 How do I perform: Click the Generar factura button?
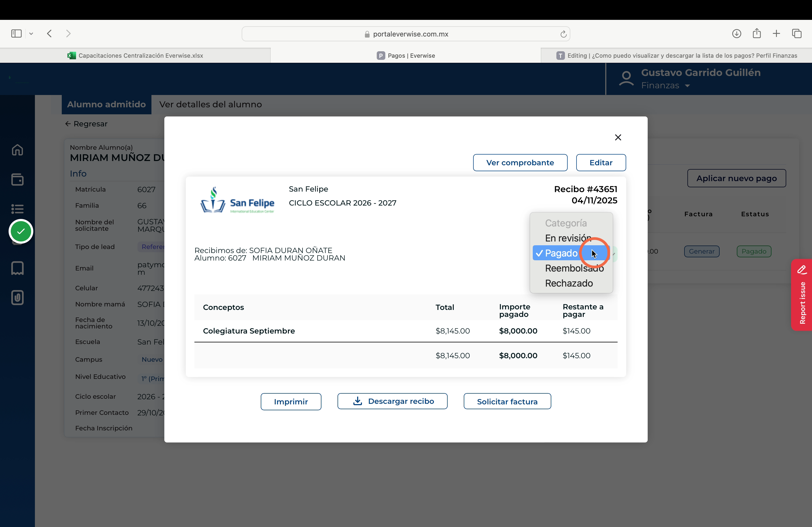click(x=701, y=251)
